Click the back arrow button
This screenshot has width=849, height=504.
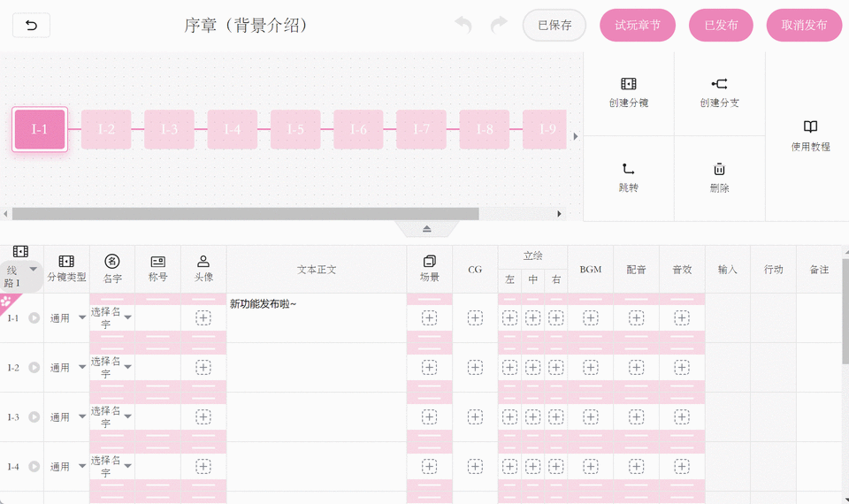point(32,26)
